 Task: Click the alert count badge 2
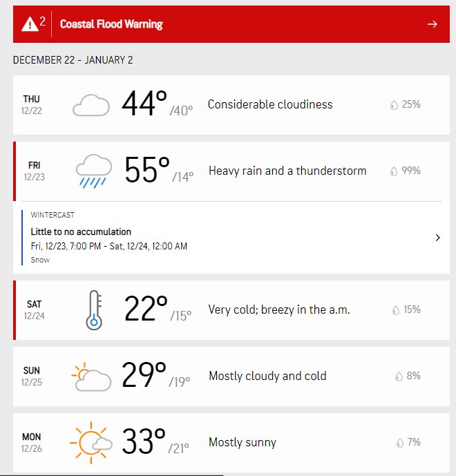pos(43,21)
